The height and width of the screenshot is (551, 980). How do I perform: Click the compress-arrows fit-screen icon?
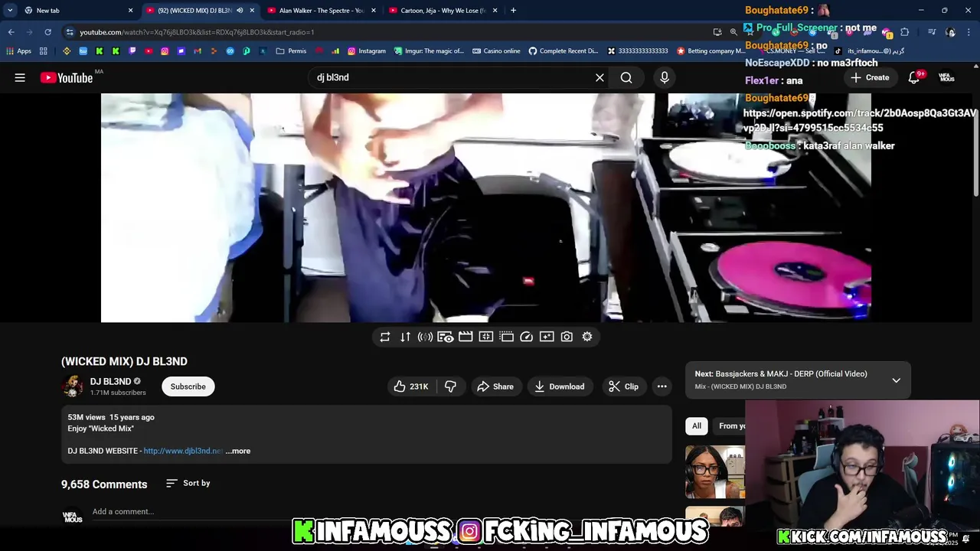click(x=486, y=337)
